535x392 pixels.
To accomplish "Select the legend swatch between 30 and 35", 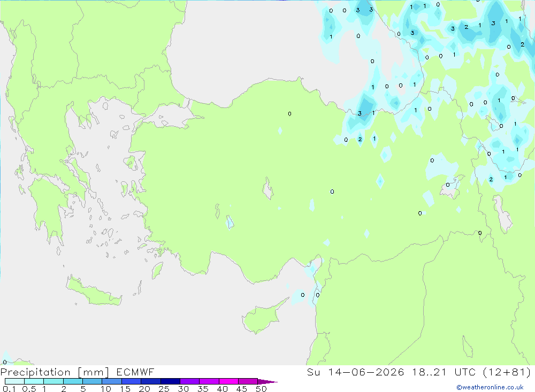I will pos(190,381).
